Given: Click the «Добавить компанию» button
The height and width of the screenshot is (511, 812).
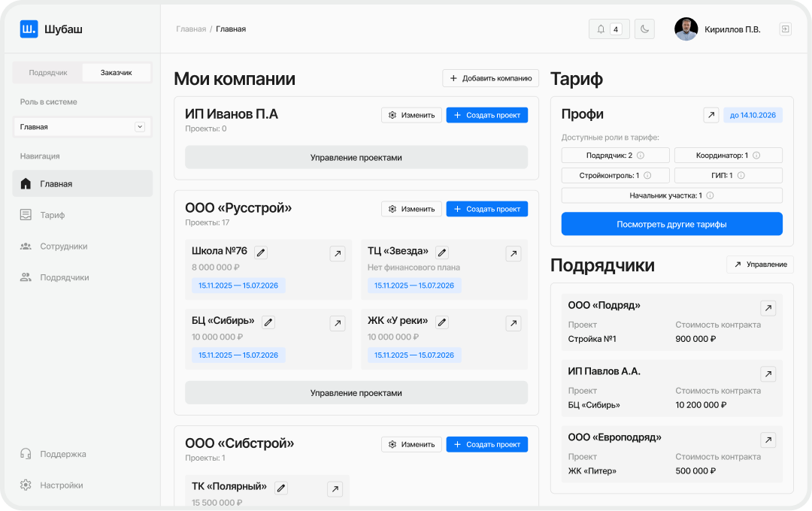Looking at the screenshot, I should point(490,77).
